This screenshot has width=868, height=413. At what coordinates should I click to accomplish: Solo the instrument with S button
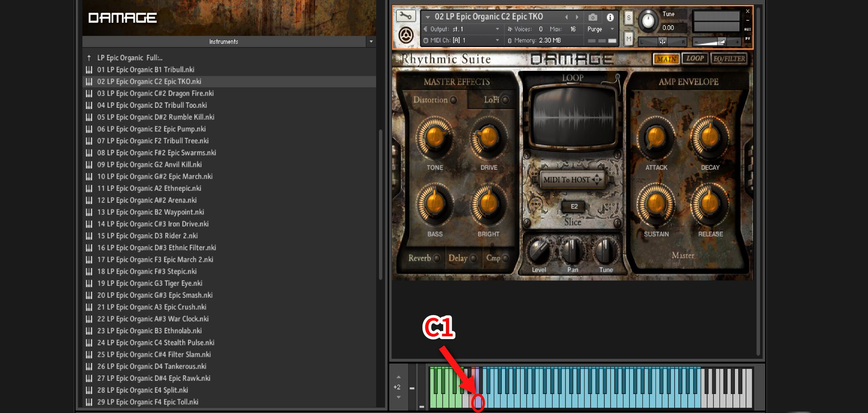click(x=629, y=18)
